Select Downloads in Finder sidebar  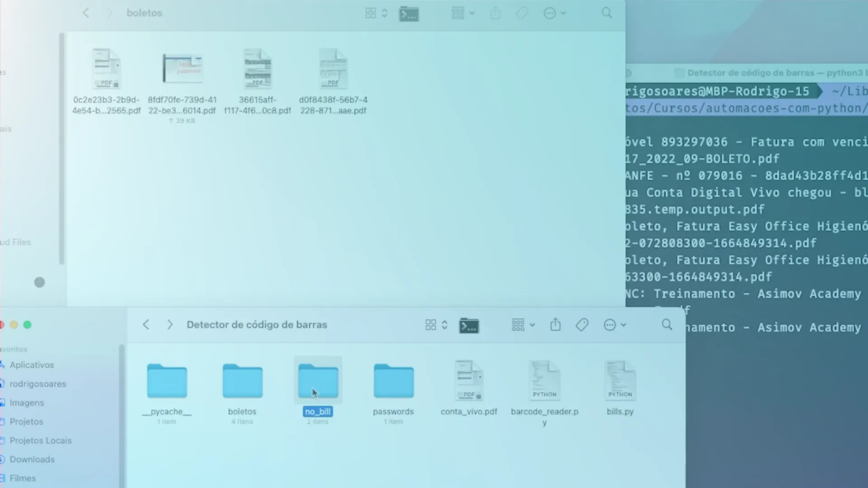[x=32, y=459]
